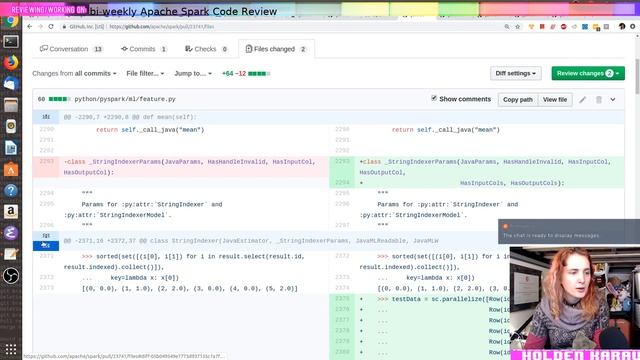Click line number 2294 on added line
640x360 pixels.
tap(342, 182)
